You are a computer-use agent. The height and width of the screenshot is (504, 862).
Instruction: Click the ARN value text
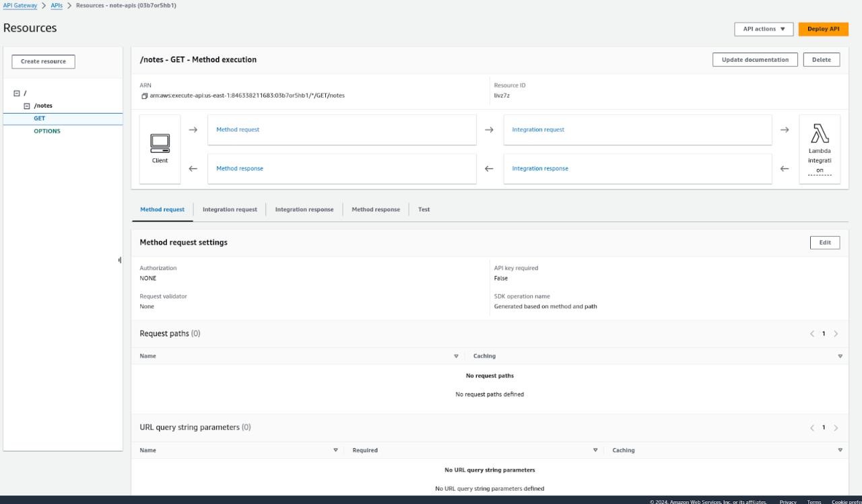247,96
